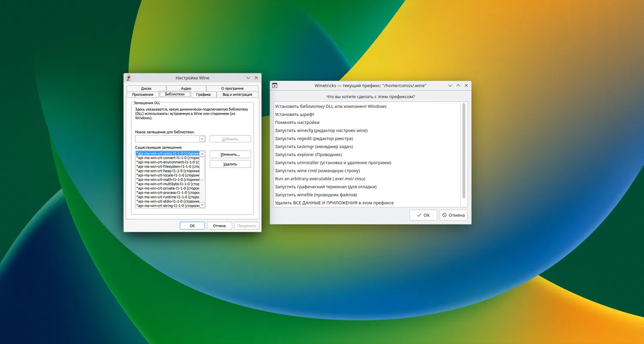The width and height of the screenshot is (644, 344).
Task: Close the Настройка Wine window
Action: (256, 78)
